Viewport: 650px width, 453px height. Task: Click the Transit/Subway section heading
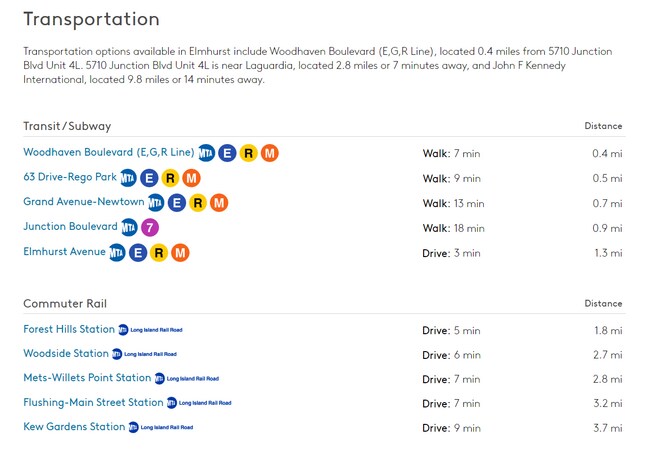(67, 126)
